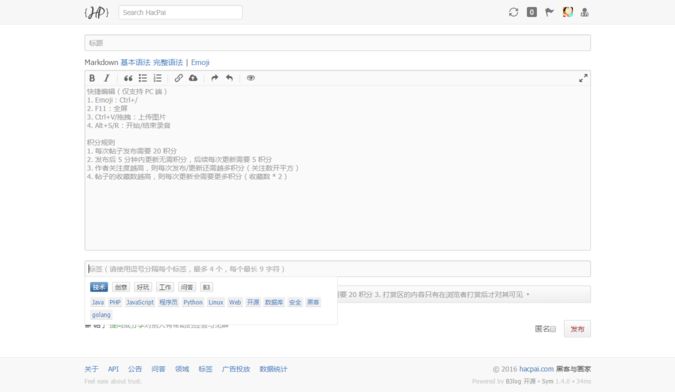The height and width of the screenshot is (392, 675).
Task: Click the HacPai logo in header
Action: [96, 12]
